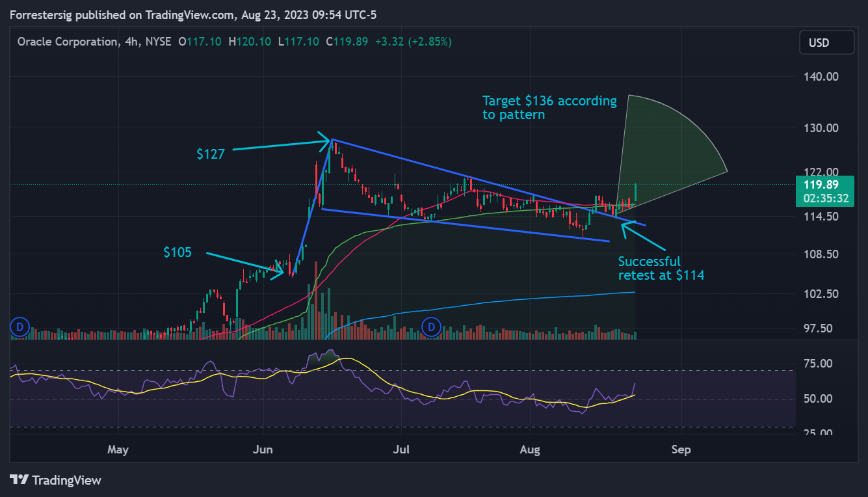Click the RSI 50.00 axis label
The height and width of the screenshot is (497, 868).
click(819, 398)
